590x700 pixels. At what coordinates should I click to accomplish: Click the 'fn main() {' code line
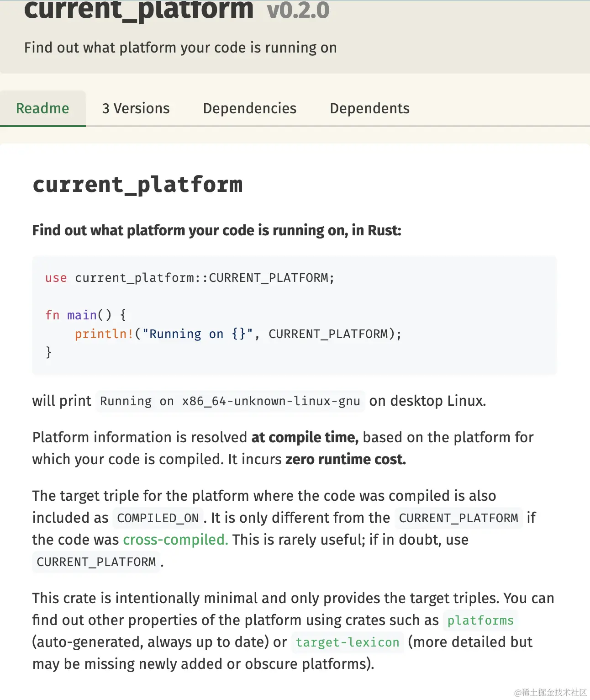click(x=85, y=315)
